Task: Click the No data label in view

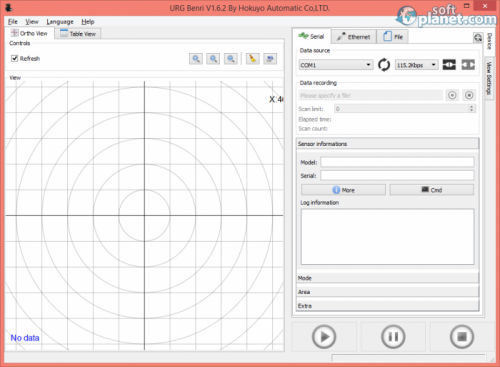Action: (25, 338)
